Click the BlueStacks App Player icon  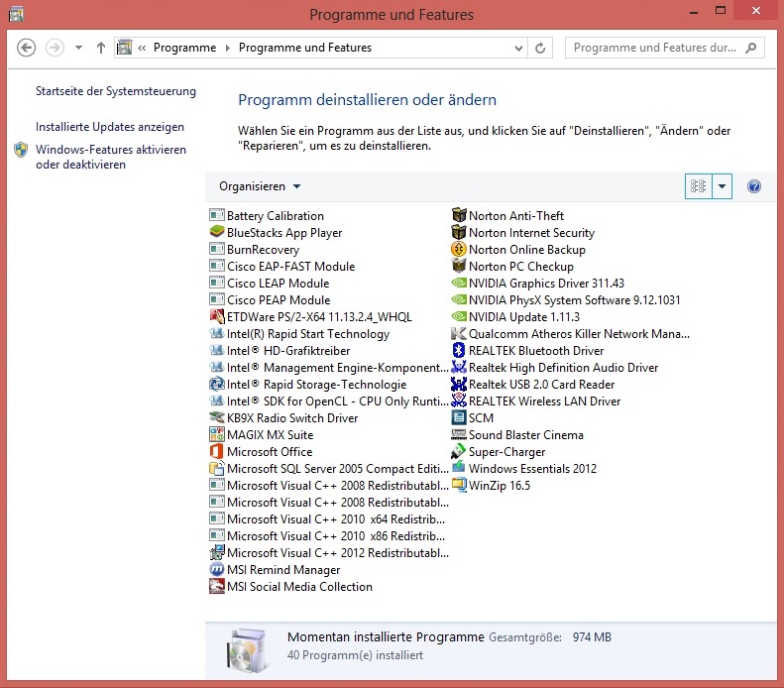(x=216, y=232)
